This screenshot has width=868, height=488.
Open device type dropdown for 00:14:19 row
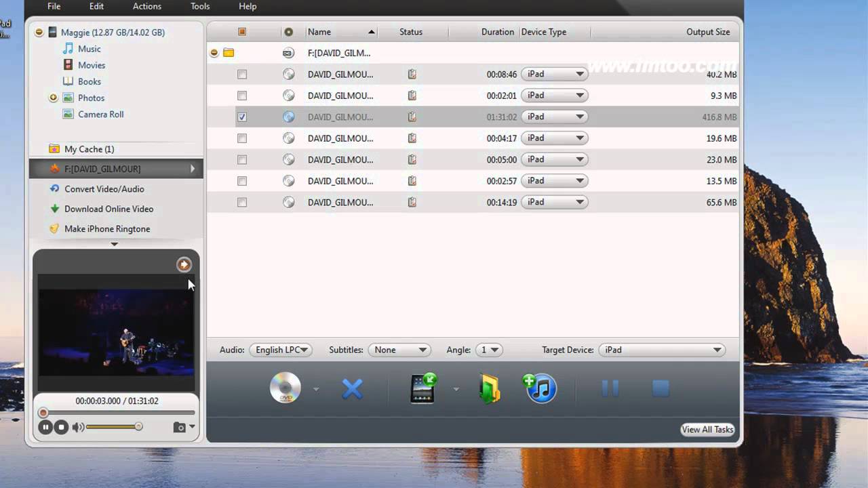[x=554, y=202]
